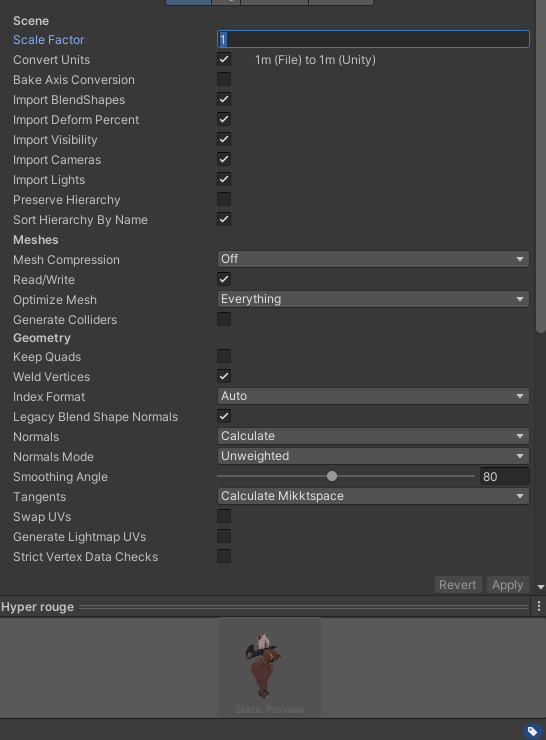Open the Tangents Calculate Mikktspace dropdown
The width and height of the screenshot is (546, 740).
[373, 496]
